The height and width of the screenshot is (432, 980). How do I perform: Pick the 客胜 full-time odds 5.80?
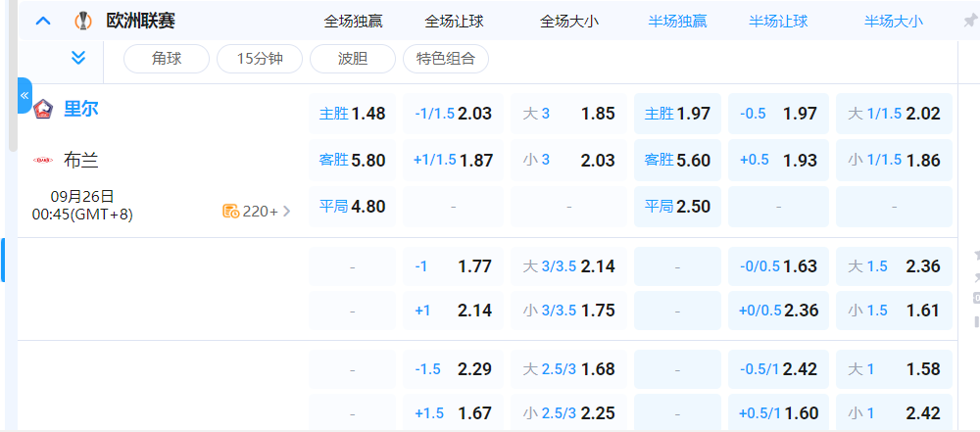click(353, 160)
